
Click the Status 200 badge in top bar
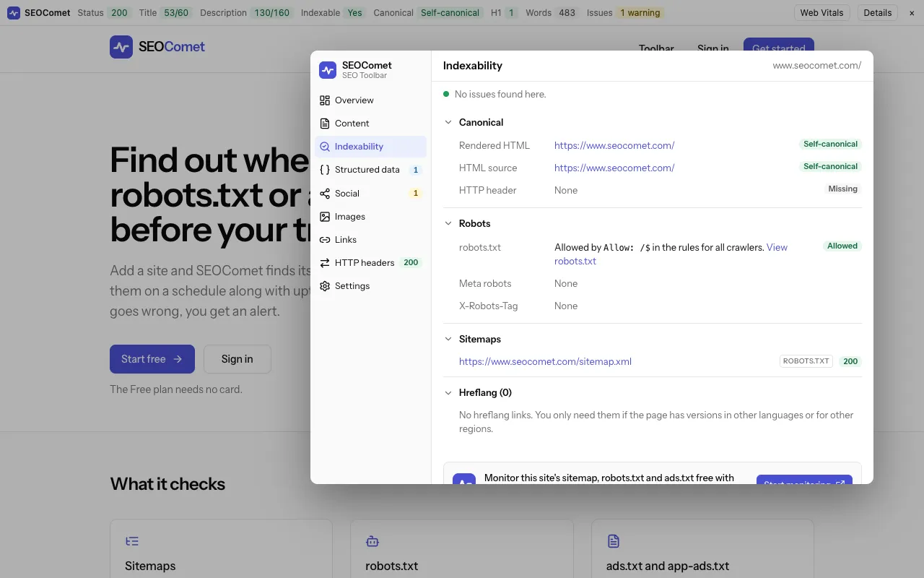pos(119,13)
